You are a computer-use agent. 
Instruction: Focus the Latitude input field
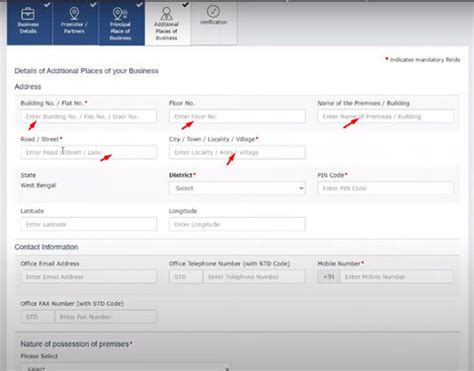(x=89, y=224)
